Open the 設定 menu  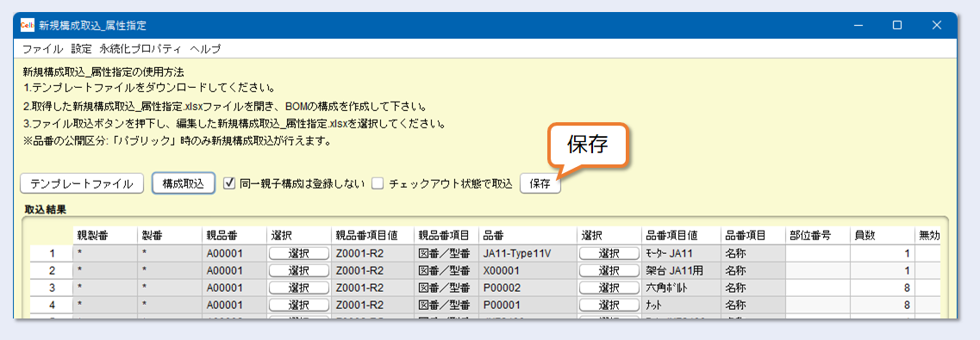point(81,48)
